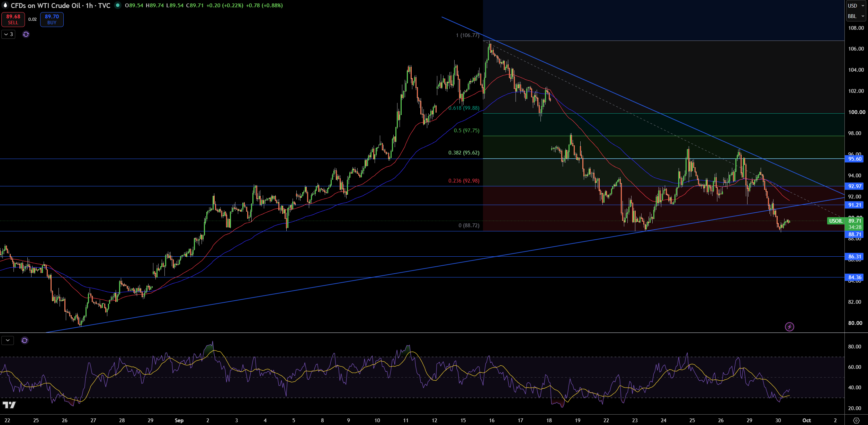This screenshot has height=425, width=868.
Task: Open the BBL unit dropdown
Action: tap(856, 16)
